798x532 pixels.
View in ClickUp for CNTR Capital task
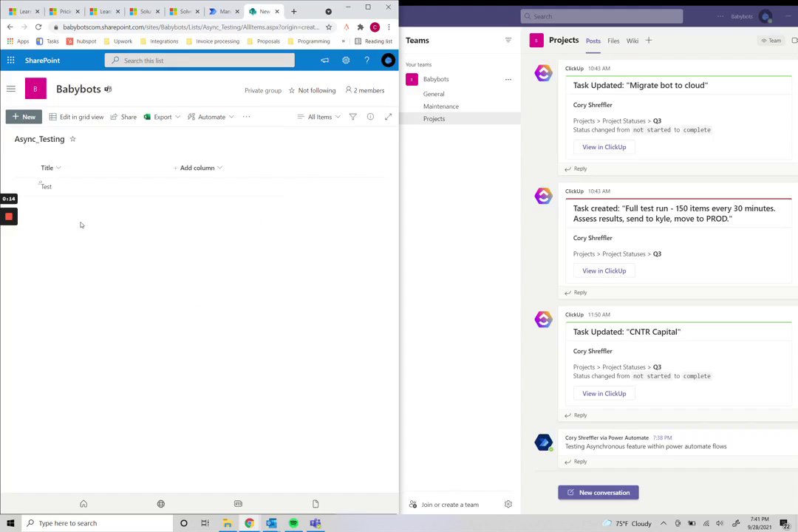(x=604, y=394)
